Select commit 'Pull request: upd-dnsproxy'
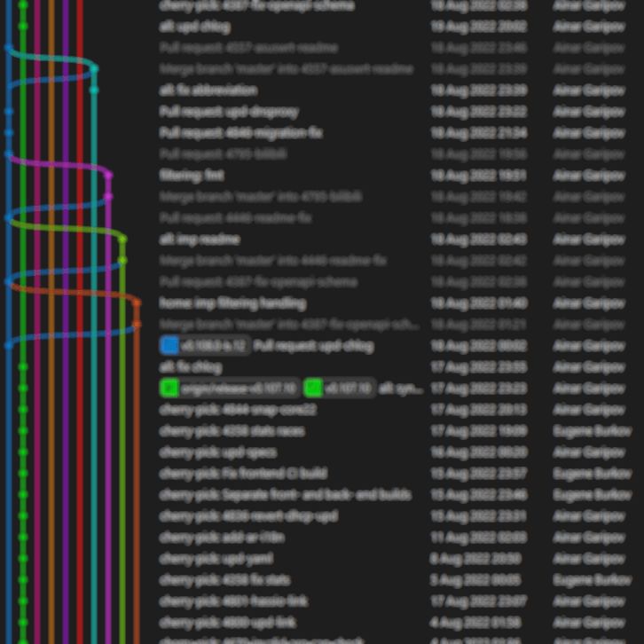Viewport: 644px width, 644px height. [x=229, y=112]
